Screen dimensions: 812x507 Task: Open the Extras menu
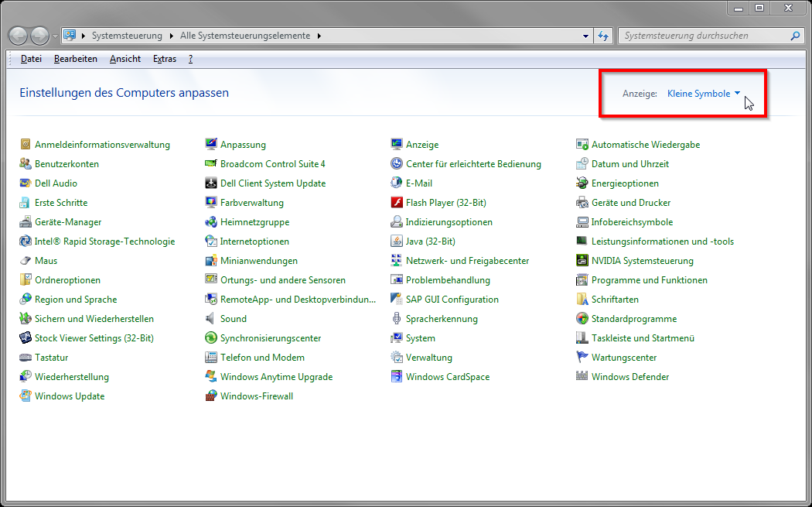coord(164,59)
